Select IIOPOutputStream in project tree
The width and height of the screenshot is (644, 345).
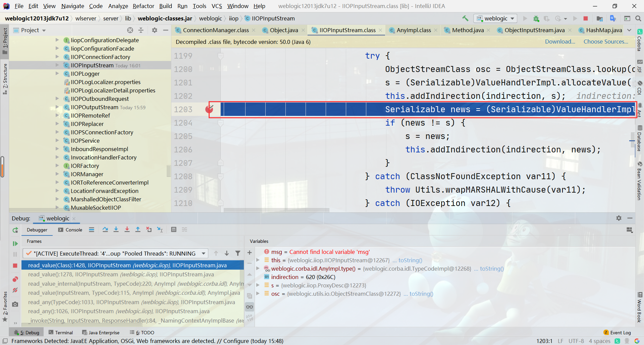click(x=94, y=107)
